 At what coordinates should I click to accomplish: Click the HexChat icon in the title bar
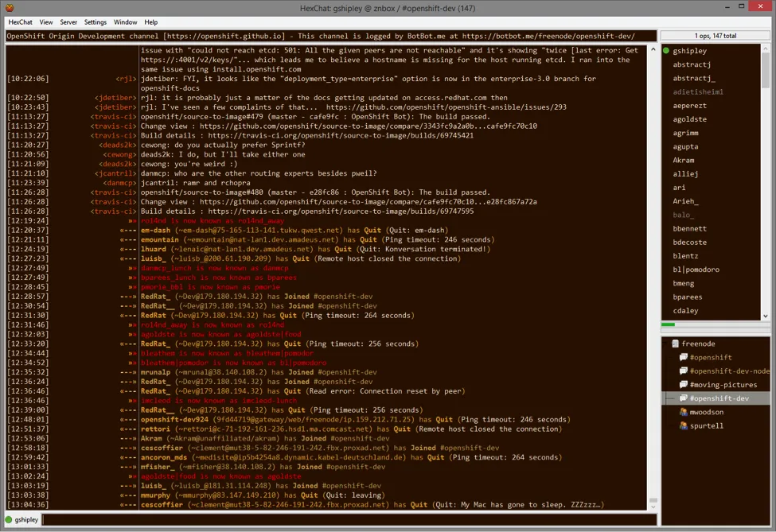click(x=9, y=6)
